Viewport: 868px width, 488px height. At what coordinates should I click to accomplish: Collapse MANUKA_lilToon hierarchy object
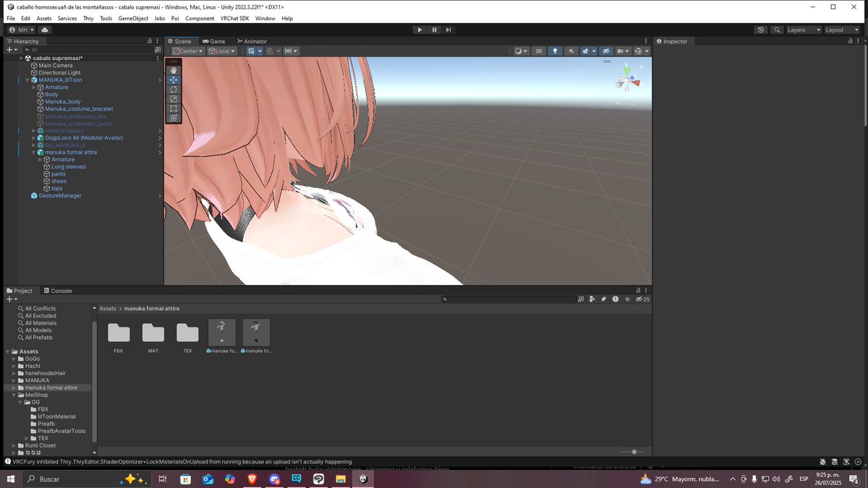tap(27, 80)
